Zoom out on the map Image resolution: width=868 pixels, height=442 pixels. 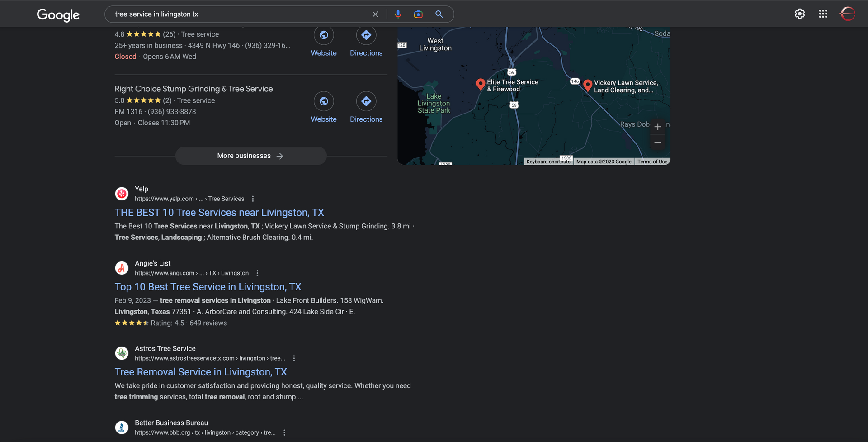[x=658, y=142]
